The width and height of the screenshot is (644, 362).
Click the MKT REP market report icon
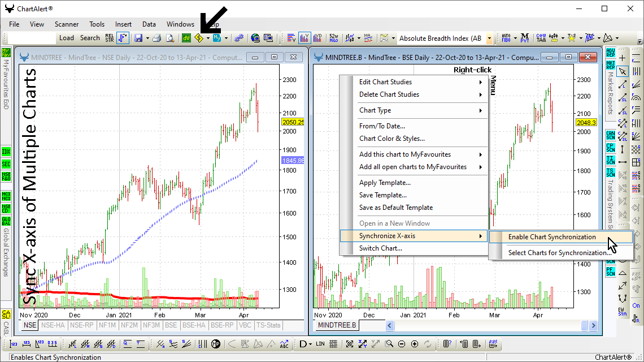click(610, 65)
